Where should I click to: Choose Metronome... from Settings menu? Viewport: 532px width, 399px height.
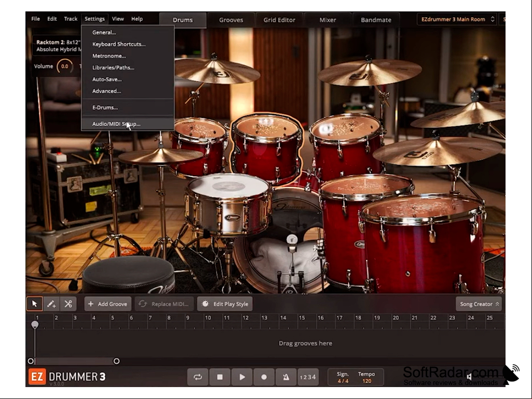click(x=128, y=56)
